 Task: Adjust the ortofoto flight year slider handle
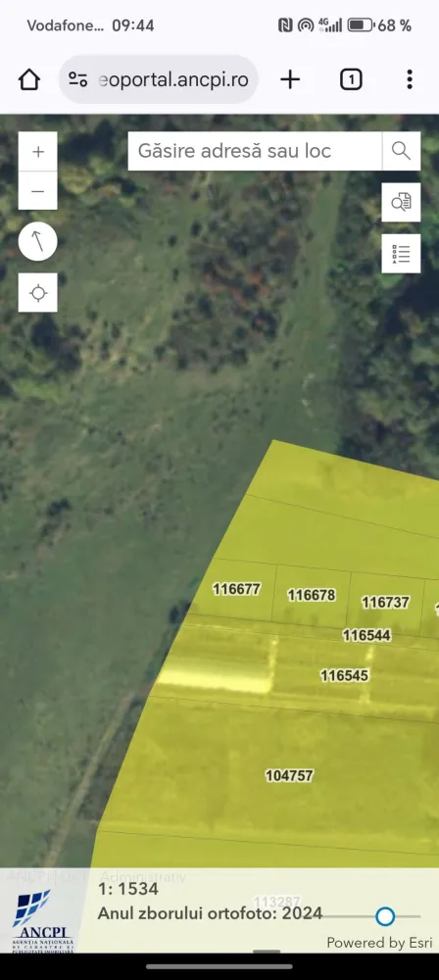385,916
